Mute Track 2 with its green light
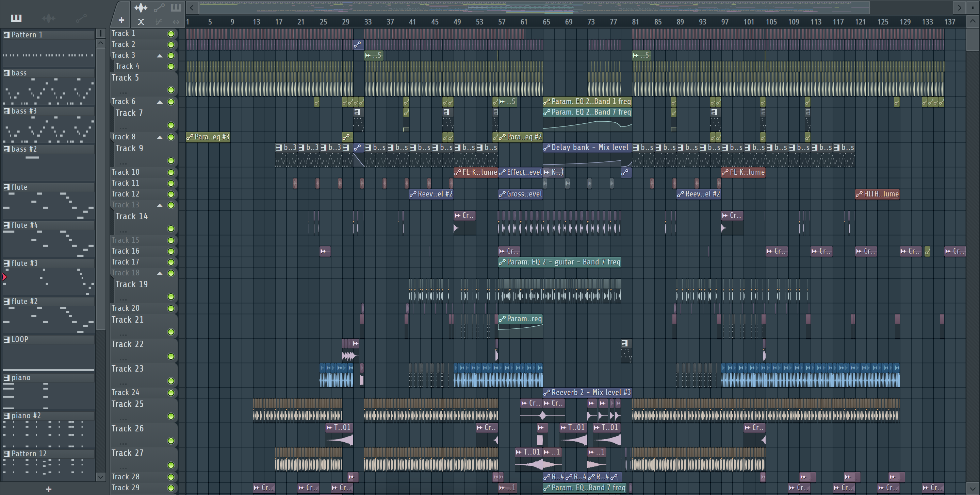The height and width of the screenshot is (495, 980). 171,45
